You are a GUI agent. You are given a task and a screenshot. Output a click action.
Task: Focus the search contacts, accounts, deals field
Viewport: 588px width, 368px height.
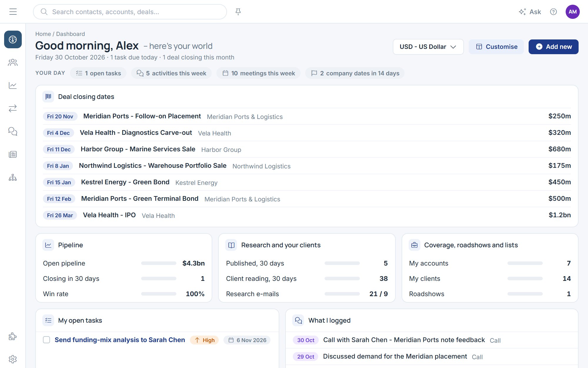pos(130,12)
